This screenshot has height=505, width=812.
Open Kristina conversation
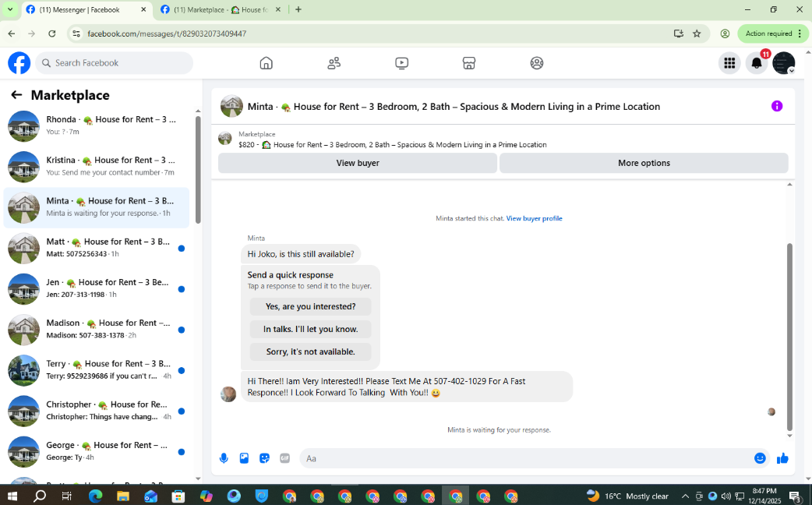[97, 167]
